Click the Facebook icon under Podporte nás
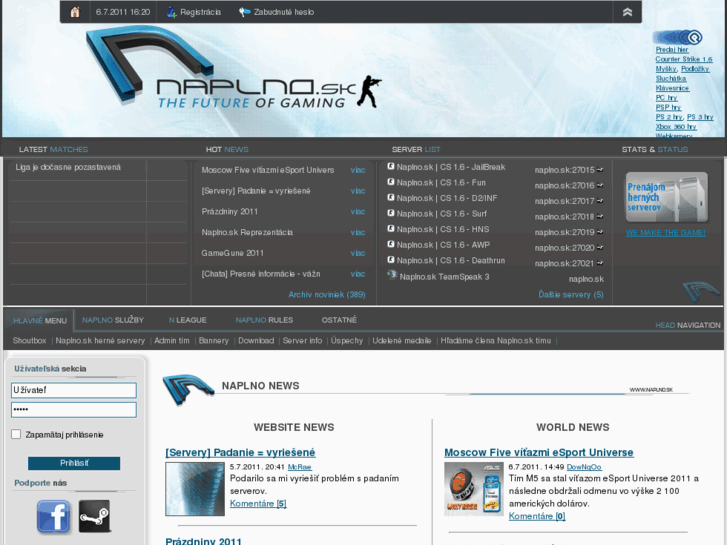The image size is (727, 545). click(x=54, y=516)
